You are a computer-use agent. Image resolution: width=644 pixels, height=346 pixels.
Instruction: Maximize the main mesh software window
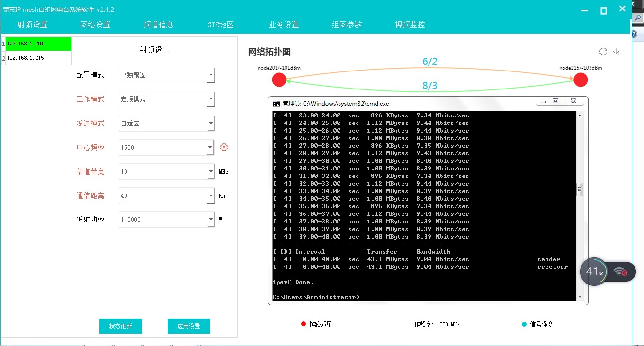tap(604, 10)
